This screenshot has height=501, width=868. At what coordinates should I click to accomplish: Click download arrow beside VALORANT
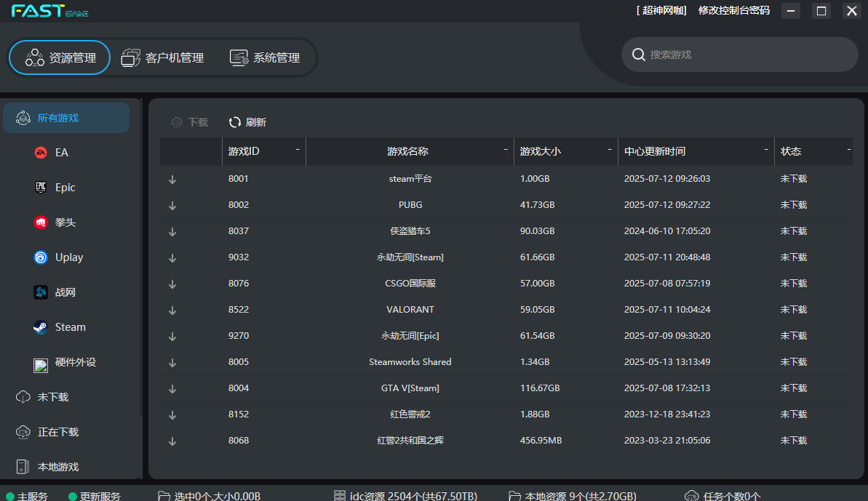click(x=172, y=310)
